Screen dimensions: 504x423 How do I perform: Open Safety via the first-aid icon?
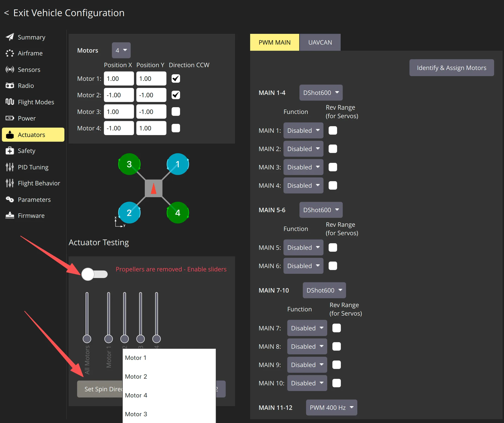[x=10, y=151]
